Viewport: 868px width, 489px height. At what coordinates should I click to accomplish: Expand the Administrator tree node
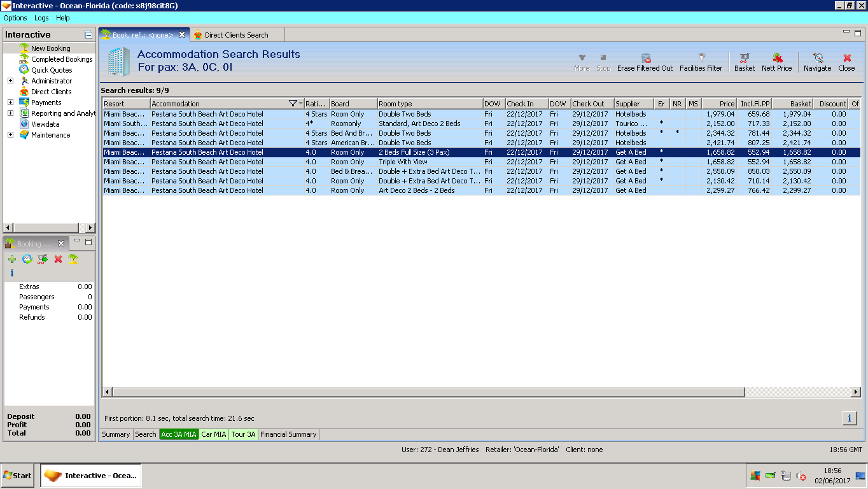tap(10, 81)
